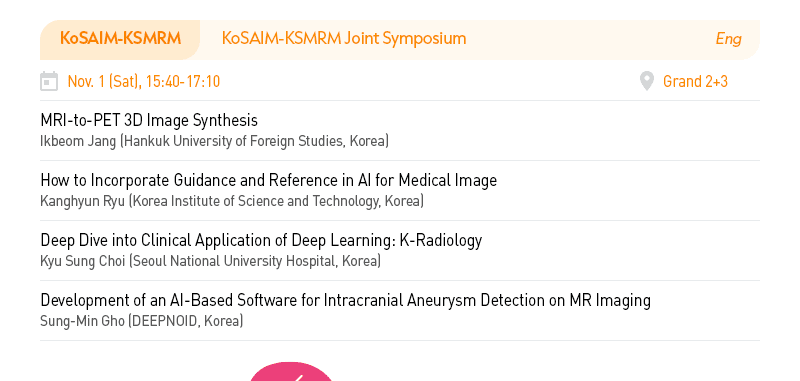Select the KoSAIM-KSMRM tab label
The height and width of the screenshot is (381, 800).
pyautogui.click(x=120, y=39)
